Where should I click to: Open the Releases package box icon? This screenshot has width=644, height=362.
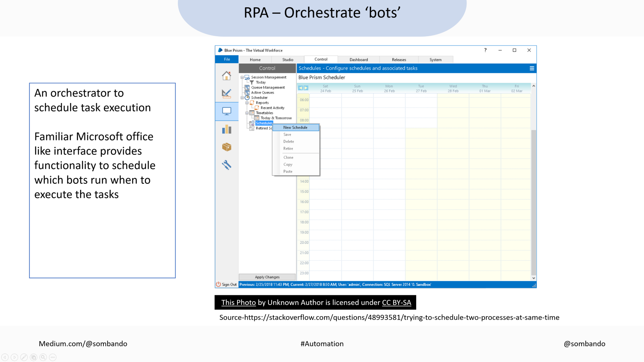pyautogui.click(x=227, y=147)
